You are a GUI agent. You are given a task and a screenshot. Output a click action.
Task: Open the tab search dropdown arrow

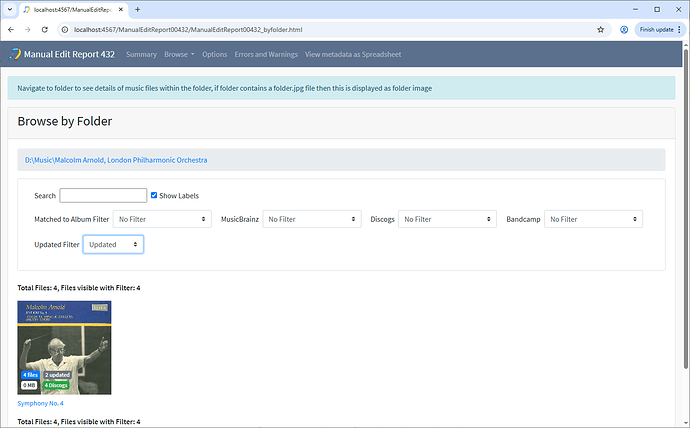click(x=10, y=9)
